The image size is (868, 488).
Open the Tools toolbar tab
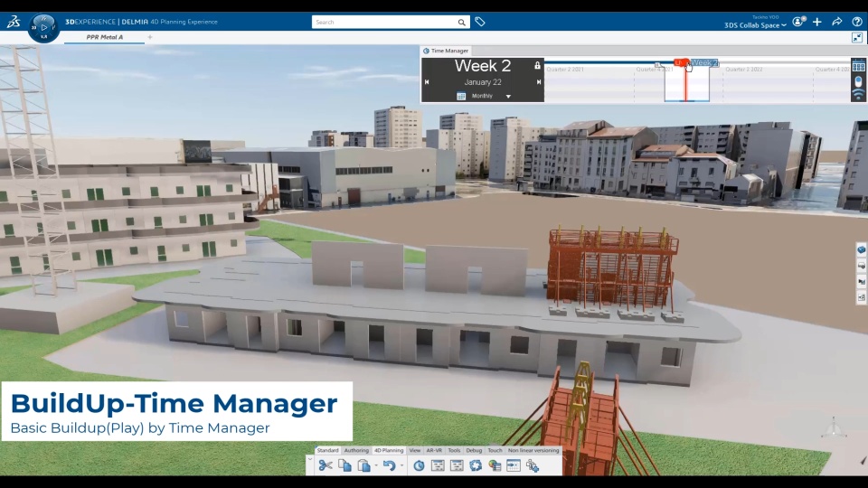[x=454, y=450]
